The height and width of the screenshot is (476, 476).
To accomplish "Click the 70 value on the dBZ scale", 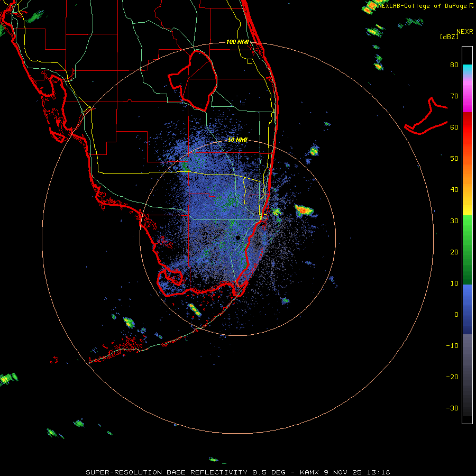I will pyautogui.click(x=454, y=96).
